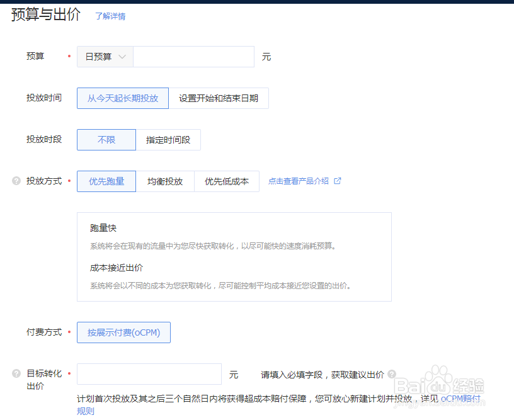Click the 付费方式 label
514x420 pixels.
coord(44,332)
